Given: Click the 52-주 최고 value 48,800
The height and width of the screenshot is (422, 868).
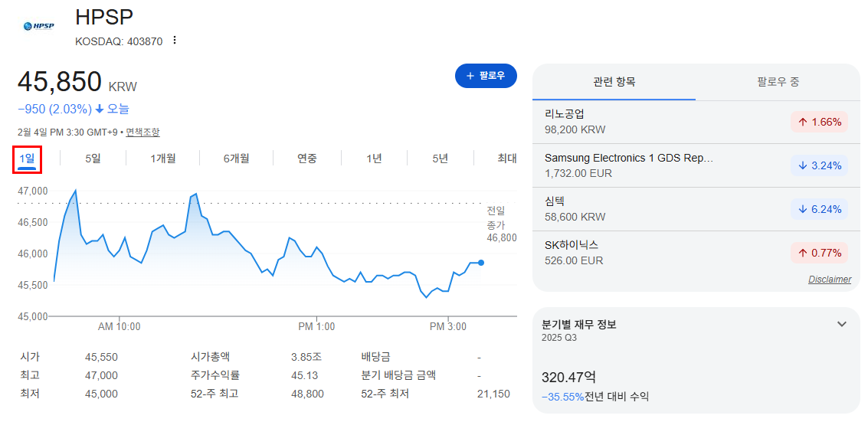Looking at the screenshot, I should point(307,394).
